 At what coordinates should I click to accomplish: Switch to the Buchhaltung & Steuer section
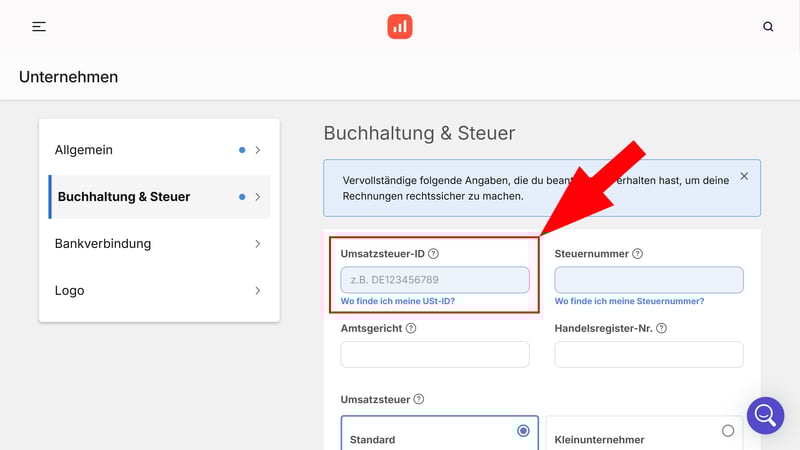pyautogui.click(x=124, y=197)
